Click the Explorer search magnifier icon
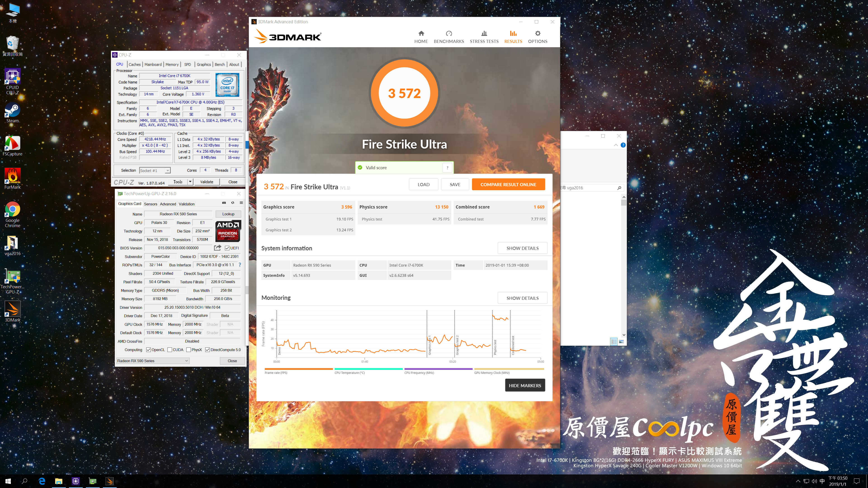Image resolution: width=868 pixels, height=488 pixels. coord(619,188)
